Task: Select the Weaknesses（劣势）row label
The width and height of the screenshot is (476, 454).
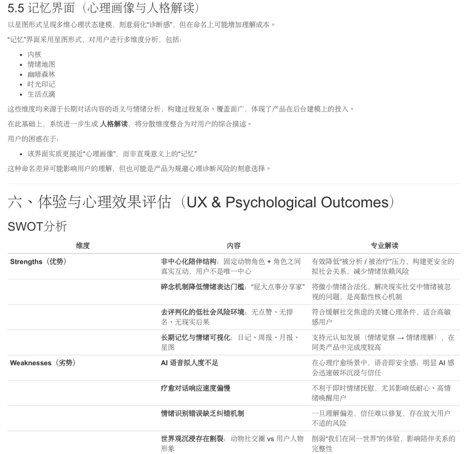Action: tap(44, 363)
